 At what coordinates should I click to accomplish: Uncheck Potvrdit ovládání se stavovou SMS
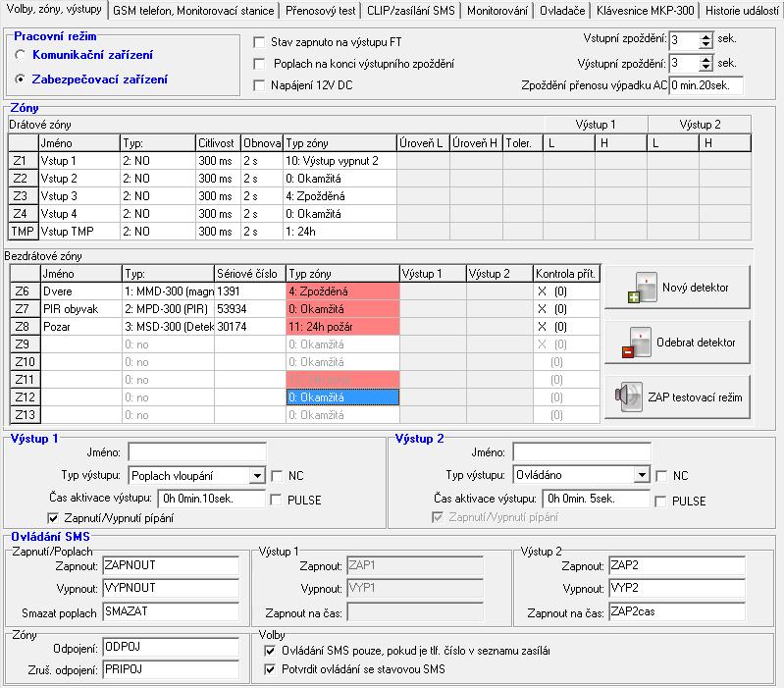[270, 669]
